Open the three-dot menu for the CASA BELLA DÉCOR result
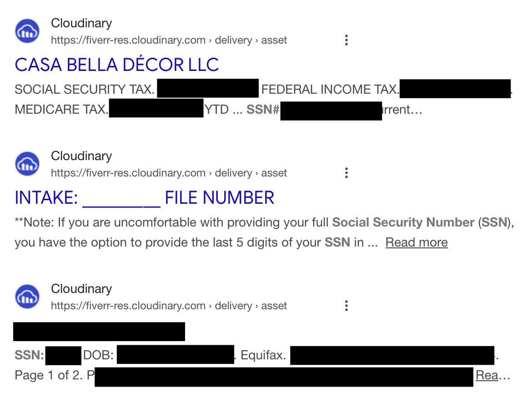Image resolution: width=532 pixels, height=398 pixels. 346,40
